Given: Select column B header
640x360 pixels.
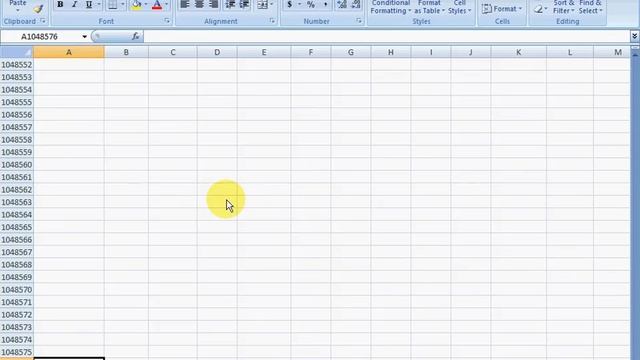Looking at the screenshot, I should (126, 52).
